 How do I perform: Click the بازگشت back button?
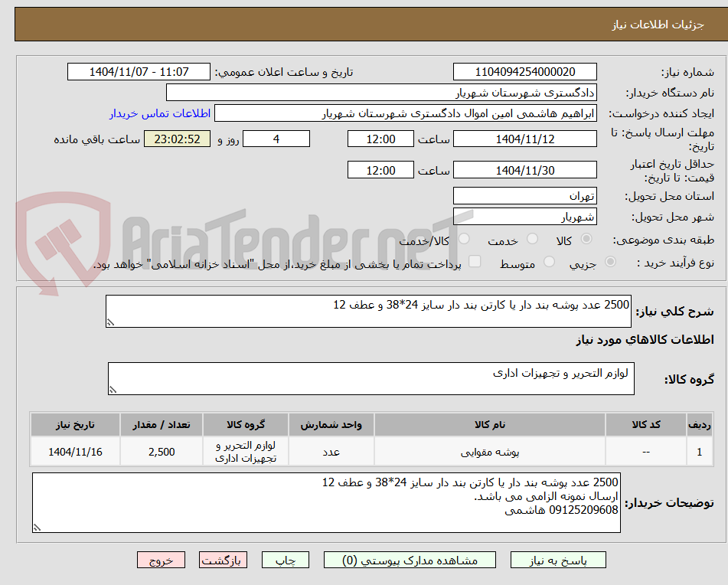click(223, 560)
